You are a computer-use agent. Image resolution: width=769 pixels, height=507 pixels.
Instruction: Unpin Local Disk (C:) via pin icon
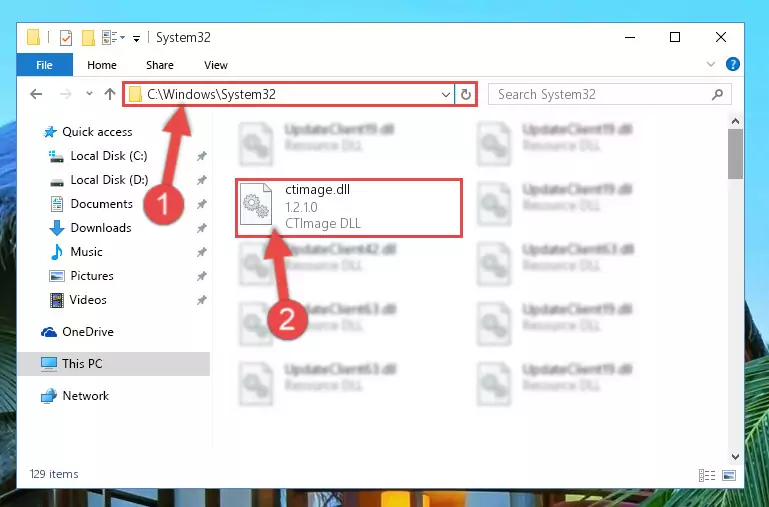click(x=202, y=156)
